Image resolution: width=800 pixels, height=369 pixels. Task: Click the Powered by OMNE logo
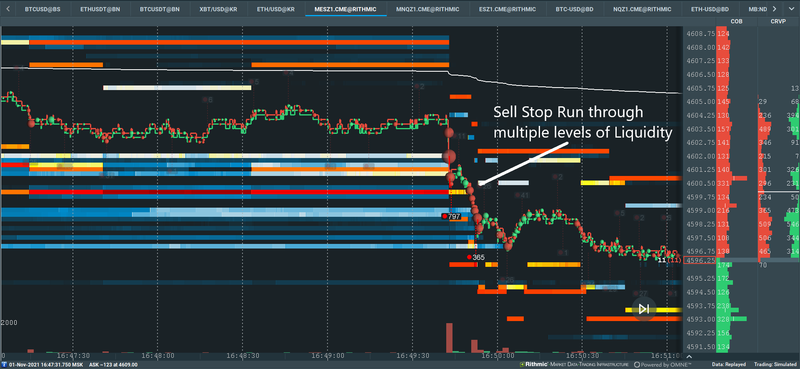click(662, 364)
